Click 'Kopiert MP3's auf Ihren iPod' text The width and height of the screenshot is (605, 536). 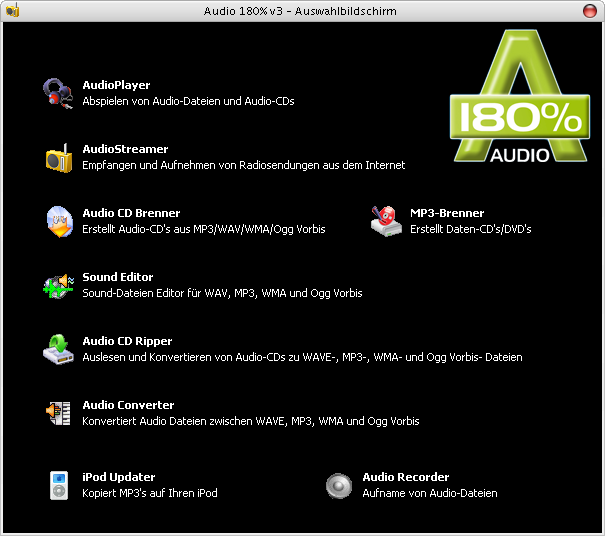150,493
